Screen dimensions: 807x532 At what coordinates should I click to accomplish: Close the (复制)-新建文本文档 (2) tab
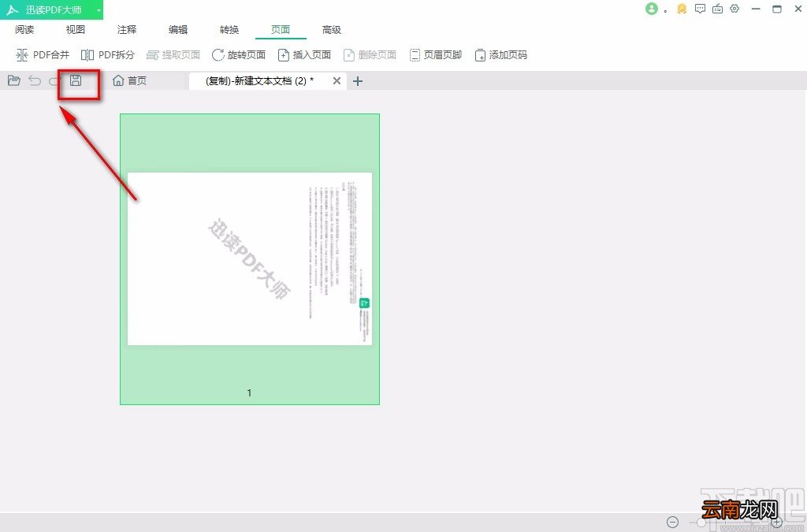(x=337, y=80)
